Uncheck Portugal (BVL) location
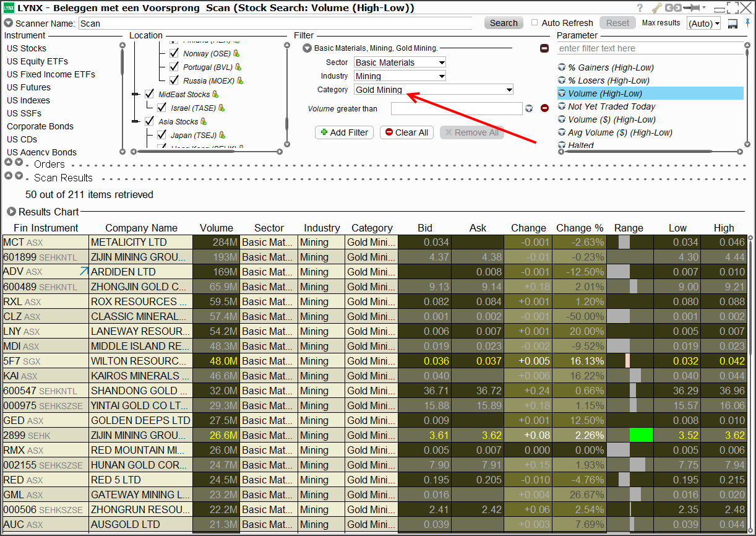The height and width of the screenshot is (536, 756). pos(174,67)
